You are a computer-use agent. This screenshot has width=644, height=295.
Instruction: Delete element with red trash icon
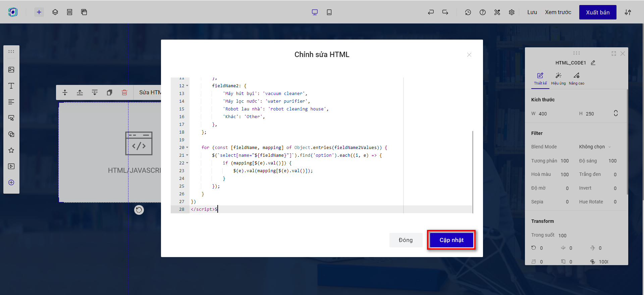(x=124, y=93)
